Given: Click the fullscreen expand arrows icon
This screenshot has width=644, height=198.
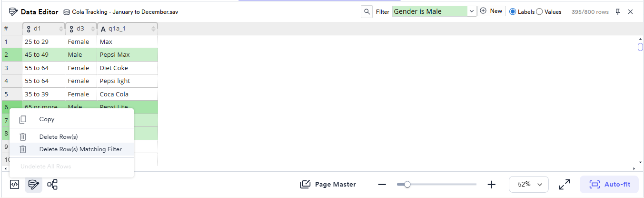Looking at the screenshot, I should pos(565,184).
